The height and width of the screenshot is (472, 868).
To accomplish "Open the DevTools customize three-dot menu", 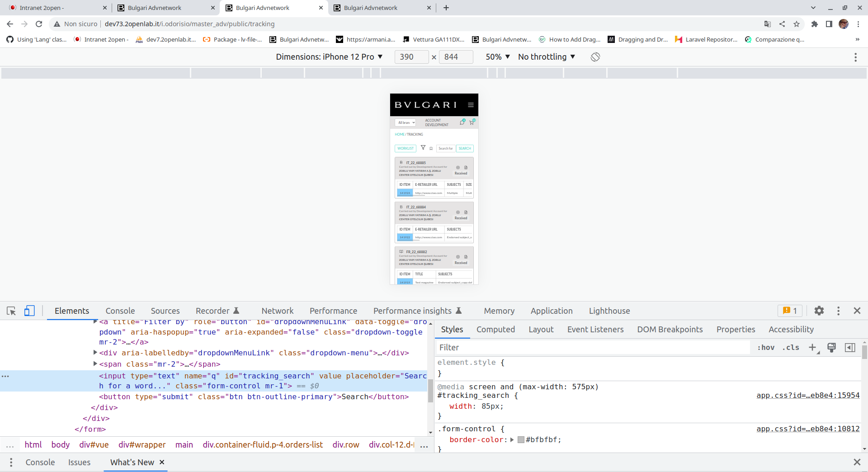I will (839, 311).
